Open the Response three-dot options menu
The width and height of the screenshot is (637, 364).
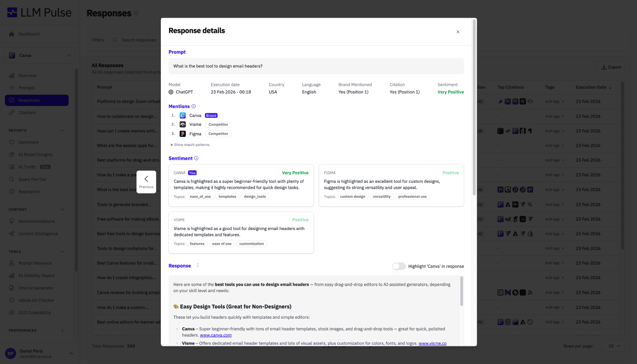[x=198, y=266]
